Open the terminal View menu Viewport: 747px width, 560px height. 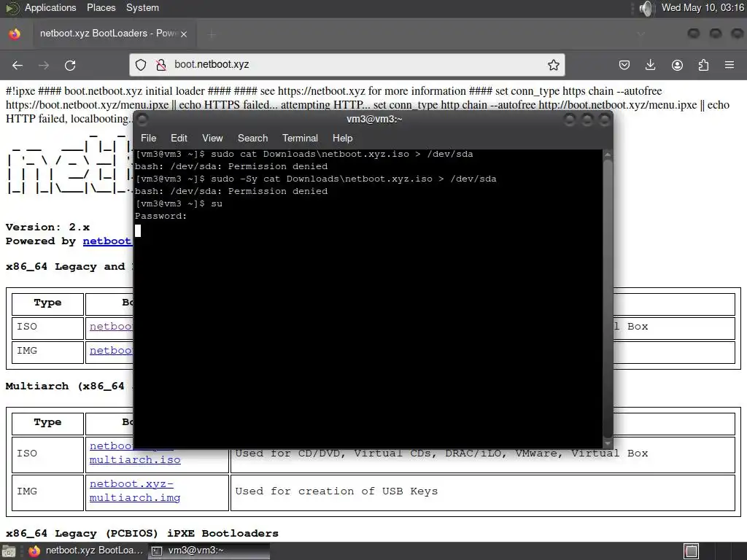coord(212,138)
